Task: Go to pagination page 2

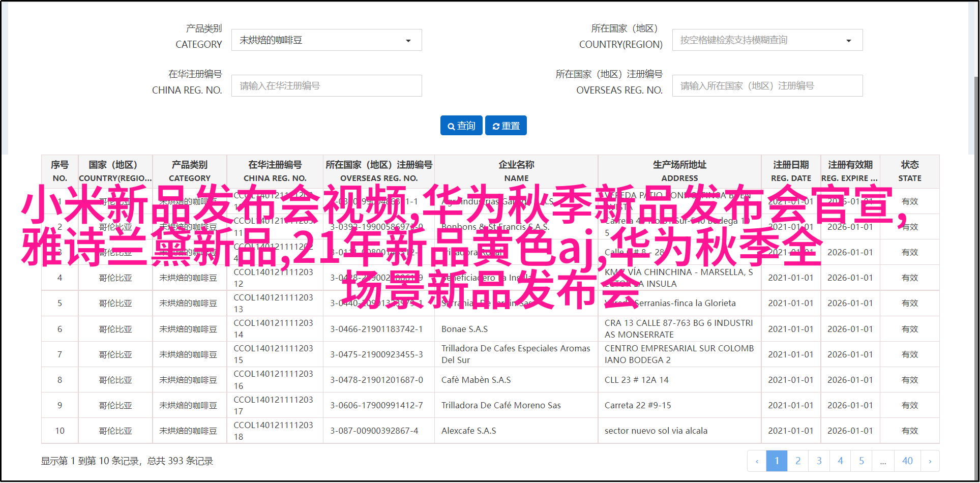Action: 798,461
